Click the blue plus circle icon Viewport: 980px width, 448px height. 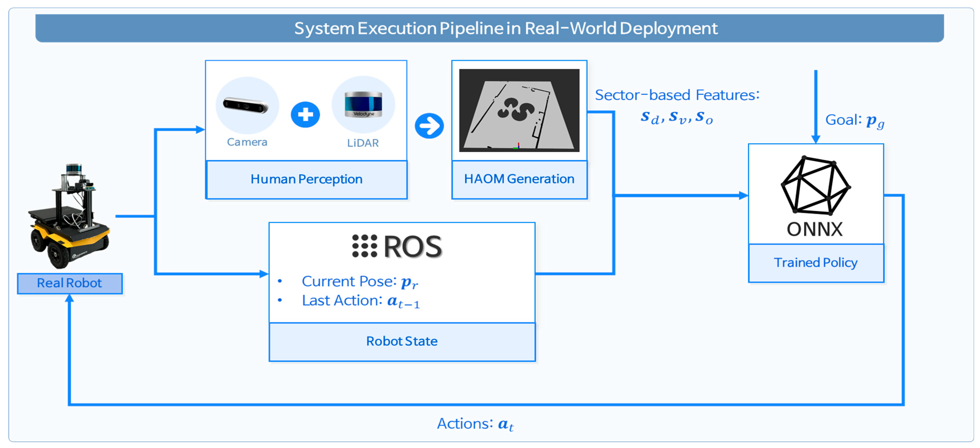tap(305, 115)
